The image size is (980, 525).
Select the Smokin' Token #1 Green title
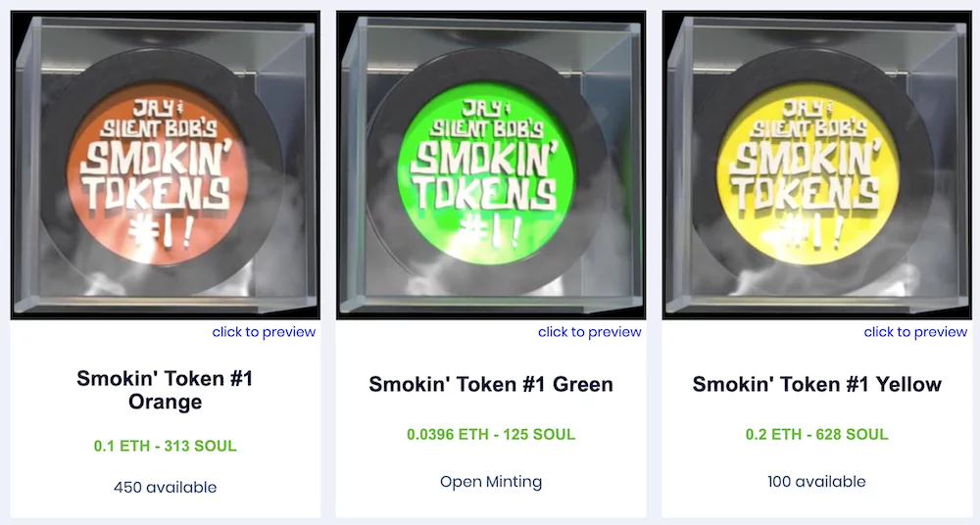pos(491,384)
